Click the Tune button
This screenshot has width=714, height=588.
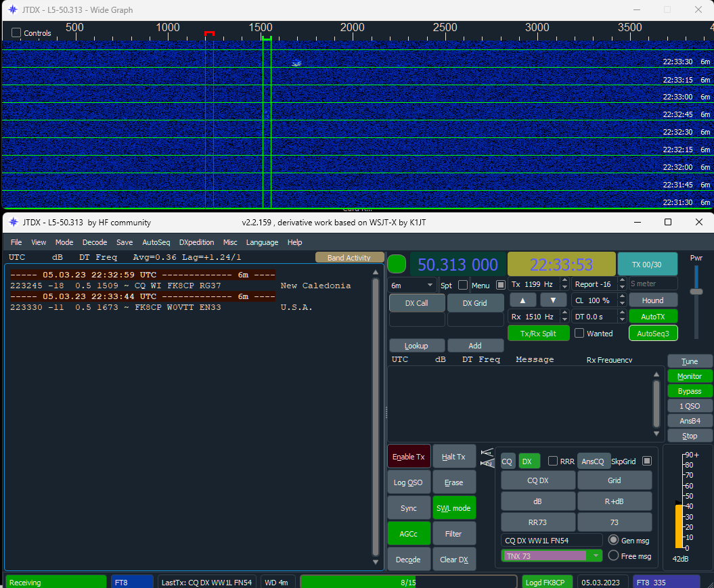(x=690, y=361)
